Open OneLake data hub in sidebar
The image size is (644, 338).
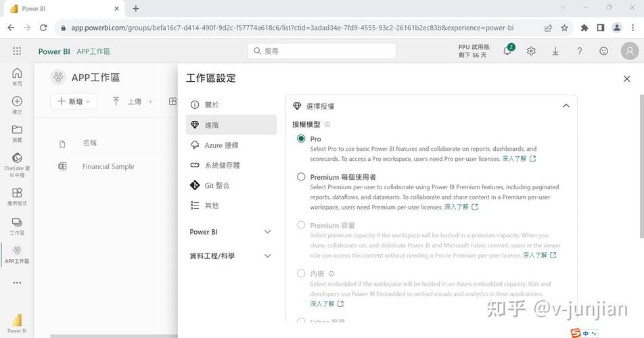pos(17,162)
